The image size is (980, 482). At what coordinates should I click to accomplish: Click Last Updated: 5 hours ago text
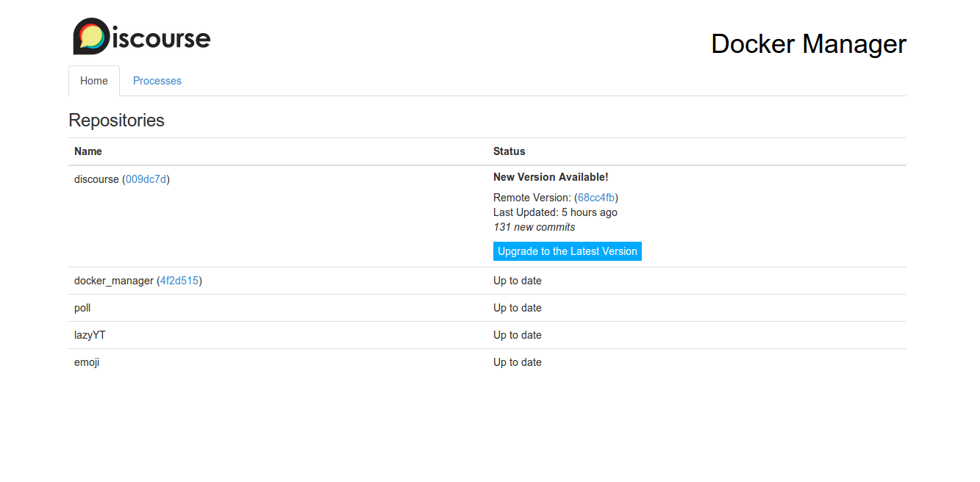[555, 212]
